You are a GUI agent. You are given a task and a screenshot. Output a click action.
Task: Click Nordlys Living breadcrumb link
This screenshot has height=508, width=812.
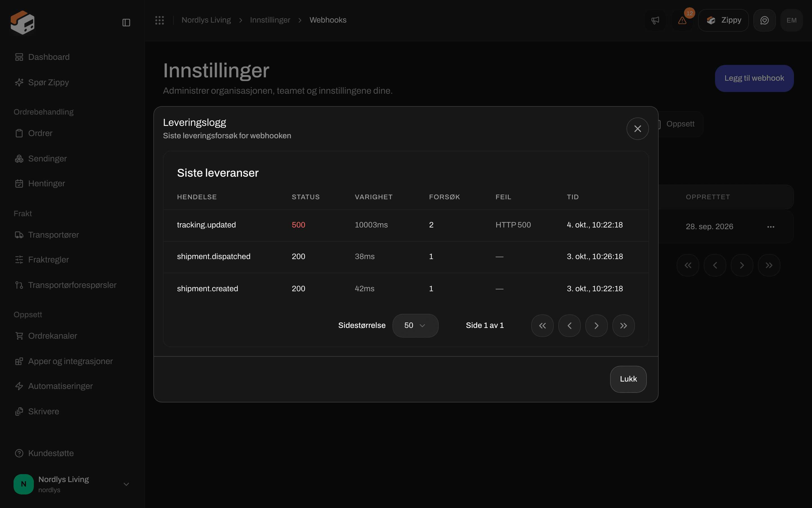click(206, 20)
